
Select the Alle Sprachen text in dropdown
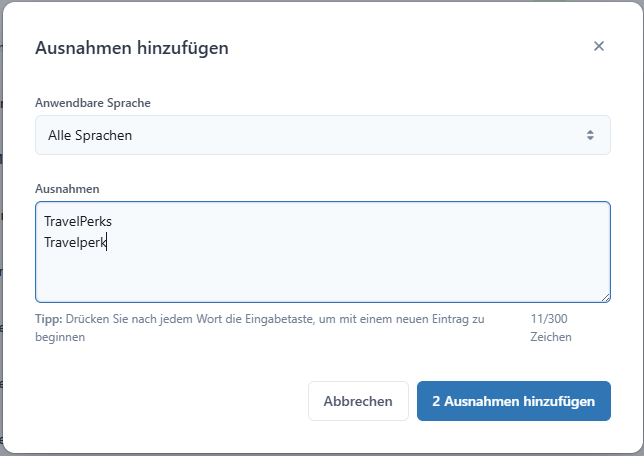[90, 135]
